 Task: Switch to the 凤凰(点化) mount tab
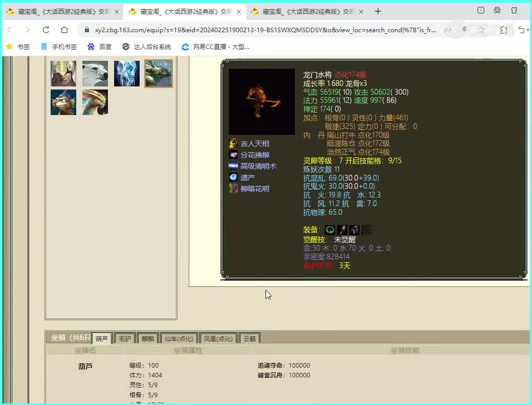tap(218, 339)
